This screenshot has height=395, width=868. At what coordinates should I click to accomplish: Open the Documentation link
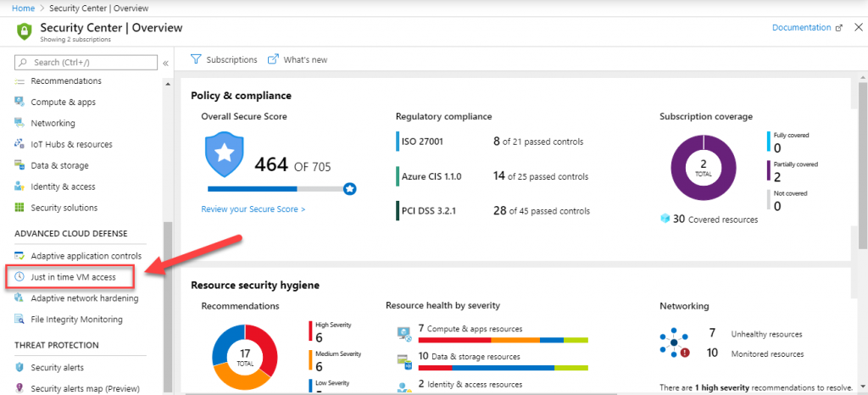[x=802, y=28]
